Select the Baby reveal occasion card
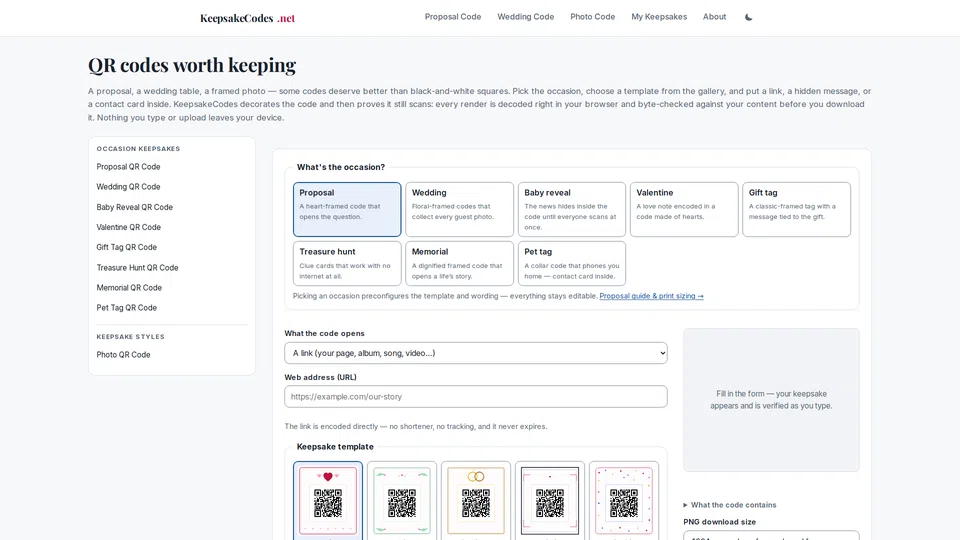 pyautogui.click(x=572, y=209)
